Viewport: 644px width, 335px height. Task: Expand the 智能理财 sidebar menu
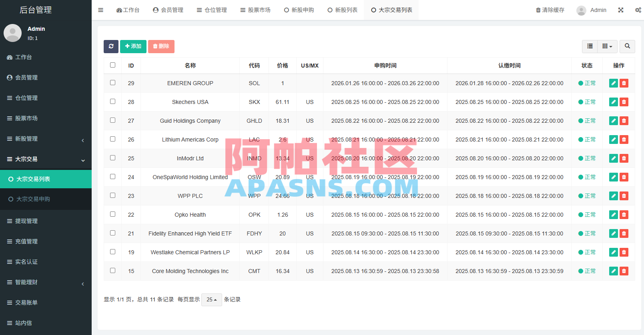coord(46,282)
